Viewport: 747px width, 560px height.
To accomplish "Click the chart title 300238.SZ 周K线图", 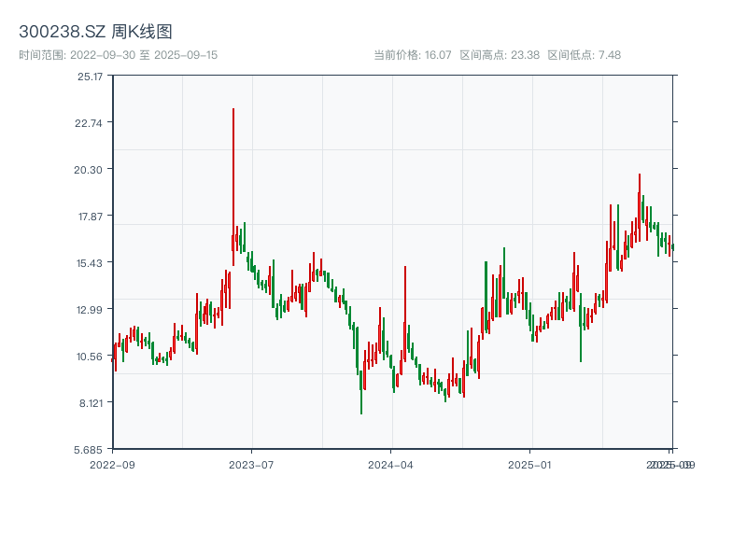I will pyautogui.click(x=95, y=32).
